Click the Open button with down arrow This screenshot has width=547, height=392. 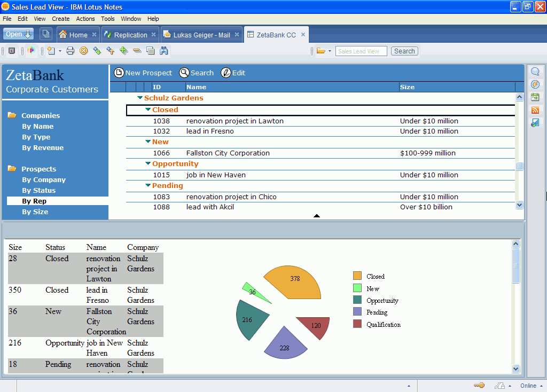pyautogui.click(x=19, y=34)
